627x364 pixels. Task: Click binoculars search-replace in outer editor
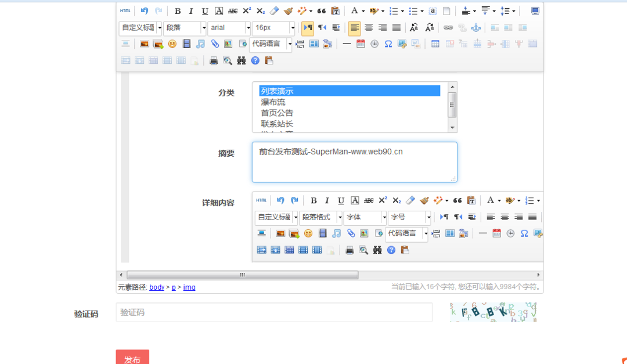pos(241,61)
